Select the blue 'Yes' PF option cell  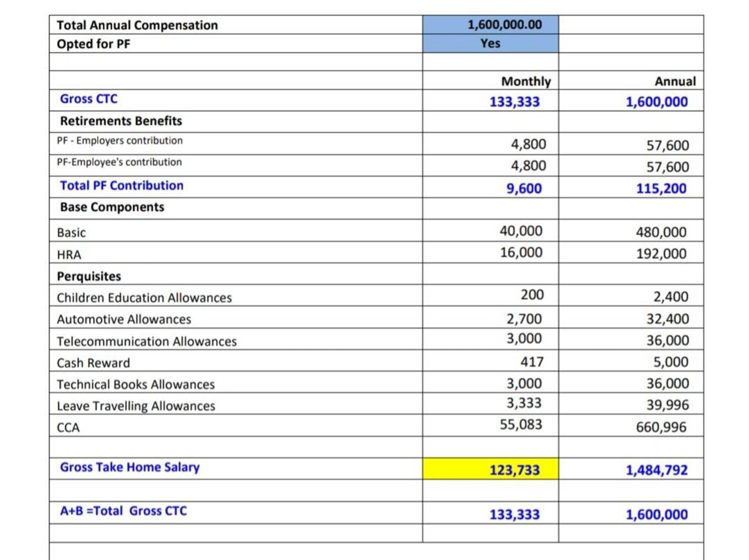click(490, 44)
